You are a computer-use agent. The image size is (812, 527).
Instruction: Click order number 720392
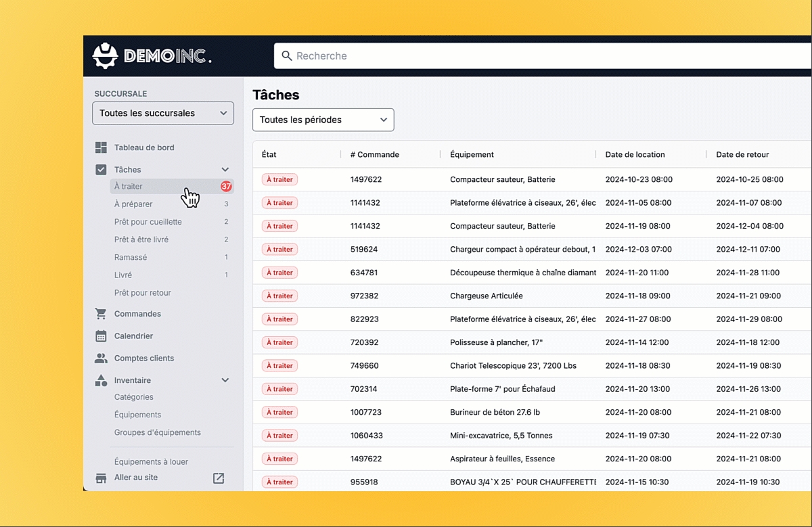(x=365, y=342)
